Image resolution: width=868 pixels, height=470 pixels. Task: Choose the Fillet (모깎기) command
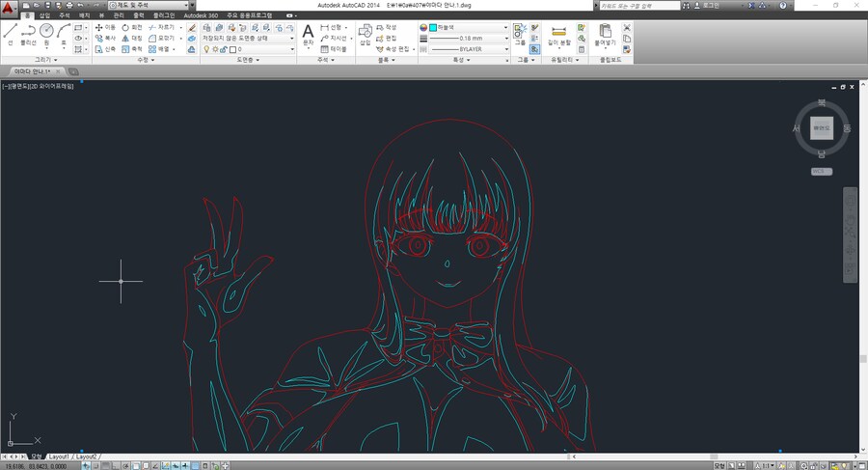pyautogui.click(x=162, y=39)
